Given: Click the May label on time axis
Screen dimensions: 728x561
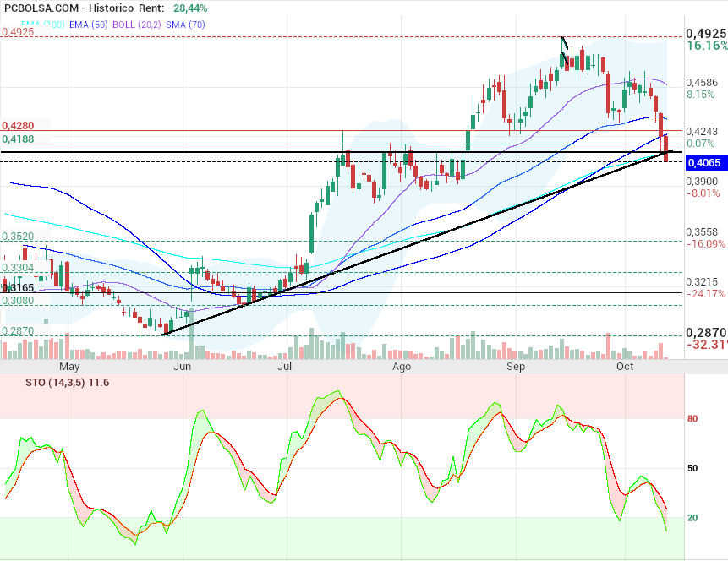Looking at the screenshot, I should pos(69,368).
